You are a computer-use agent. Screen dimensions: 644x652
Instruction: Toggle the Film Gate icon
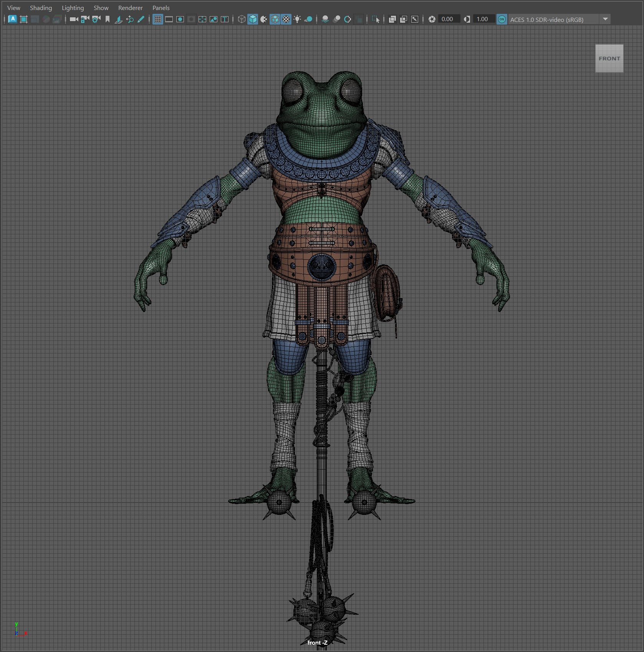(169, 19)
